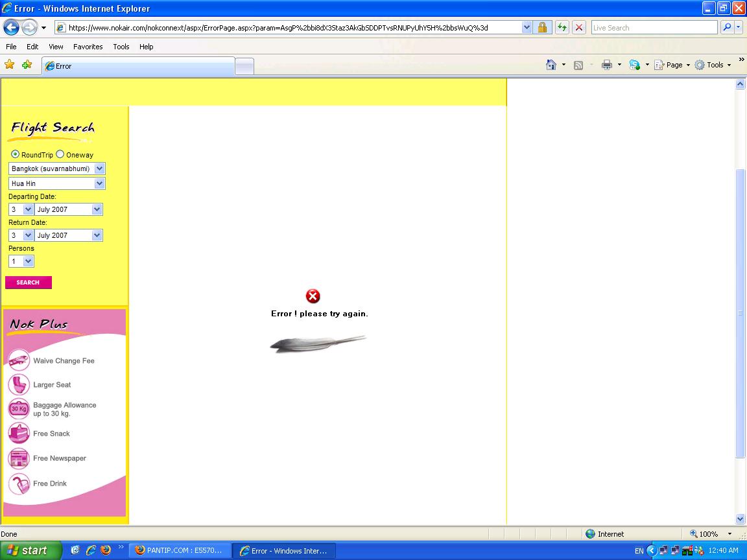Image resolution: width=747 pixels, height=560 pixels.
Task: Switch to PANTIP.COM Firefox taskbar window
Action: (180, 550)
